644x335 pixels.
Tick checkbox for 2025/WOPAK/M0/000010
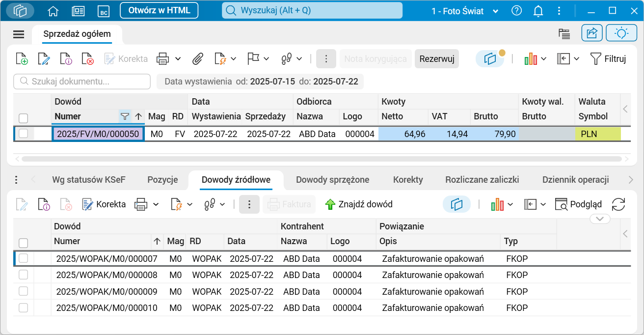click(x=23, y=307)
